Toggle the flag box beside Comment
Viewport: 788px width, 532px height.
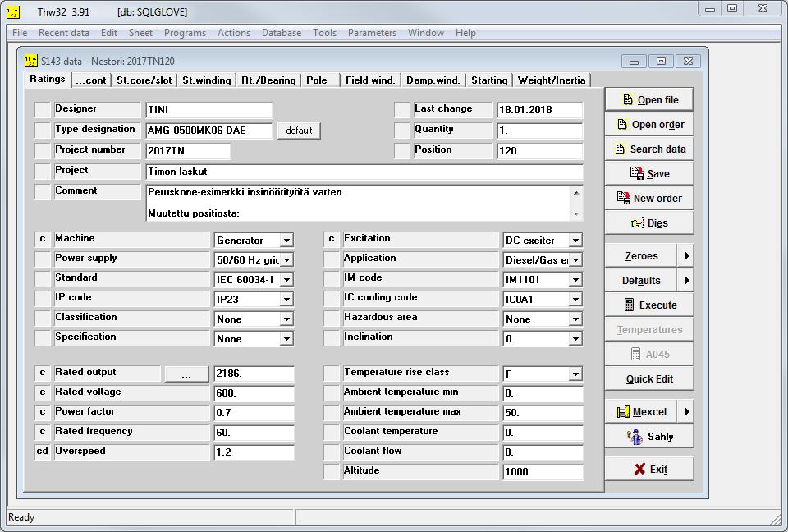pyautogui.click(x=43, y=192)
